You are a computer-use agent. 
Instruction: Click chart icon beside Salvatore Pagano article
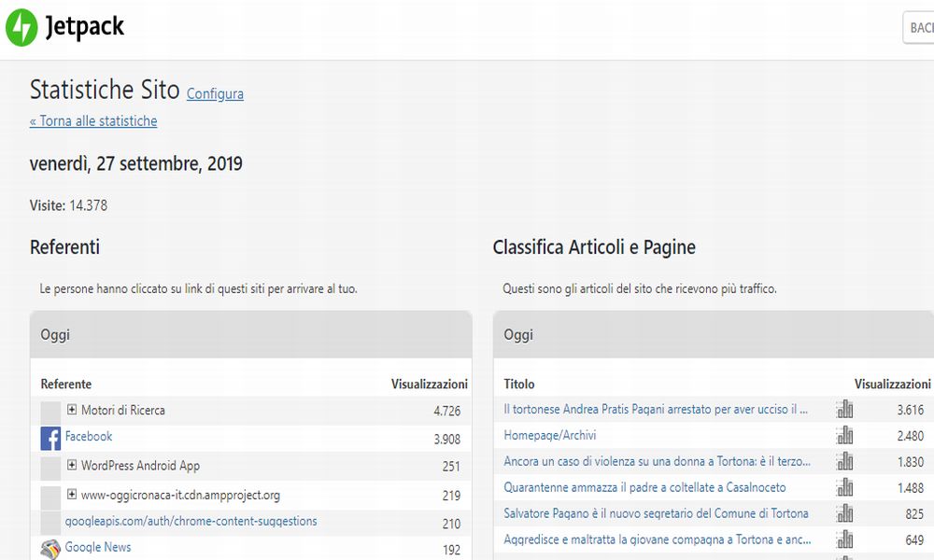pos(845,513)
